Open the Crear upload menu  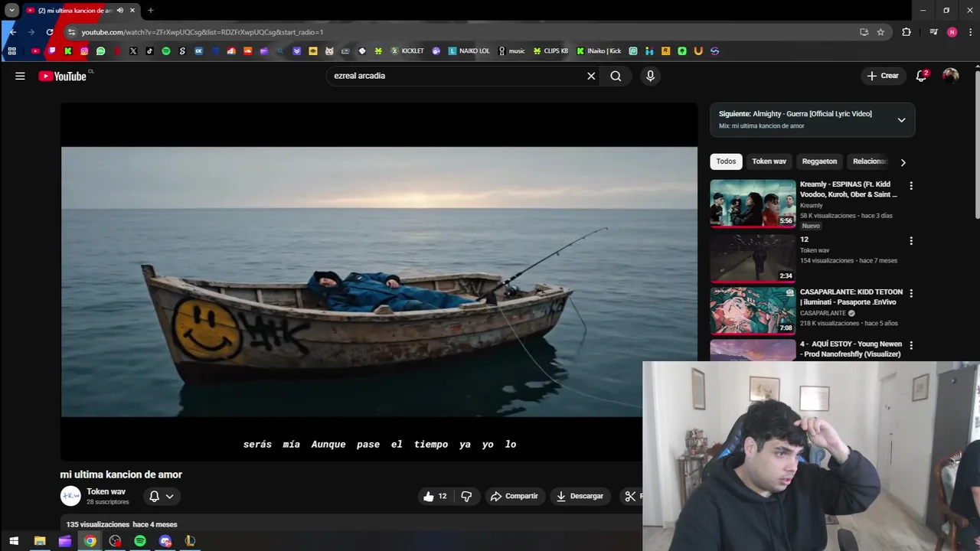point(883,76)
